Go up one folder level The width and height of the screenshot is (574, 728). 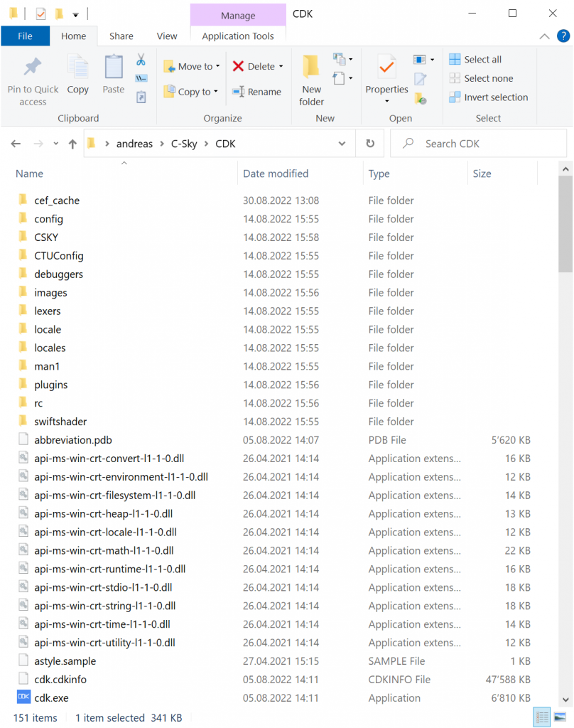pos(72,144)
